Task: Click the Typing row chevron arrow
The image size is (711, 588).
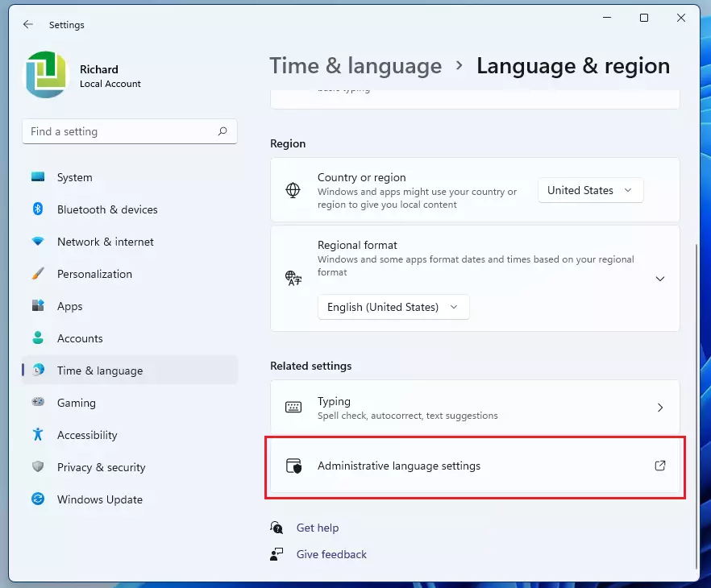Action: click(x=660, y=408)
